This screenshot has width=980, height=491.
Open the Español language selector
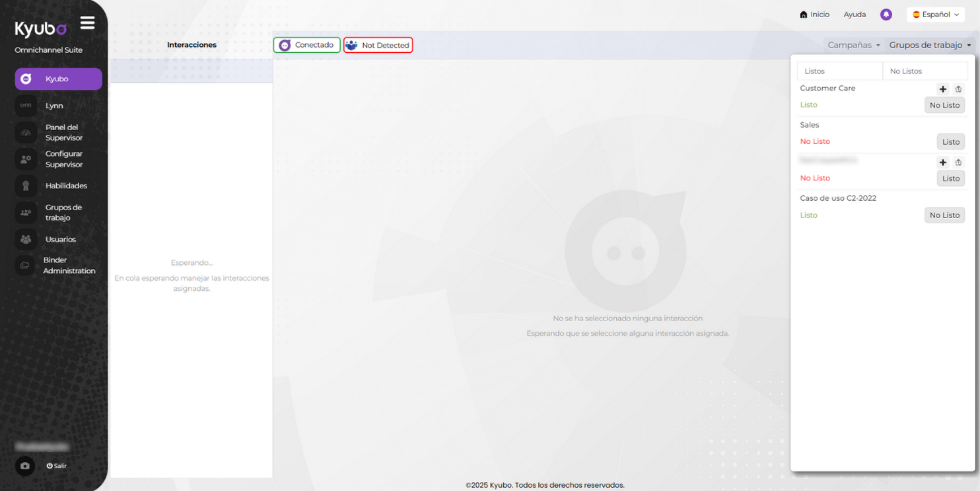pyautogui.click(x=936, y=15)
